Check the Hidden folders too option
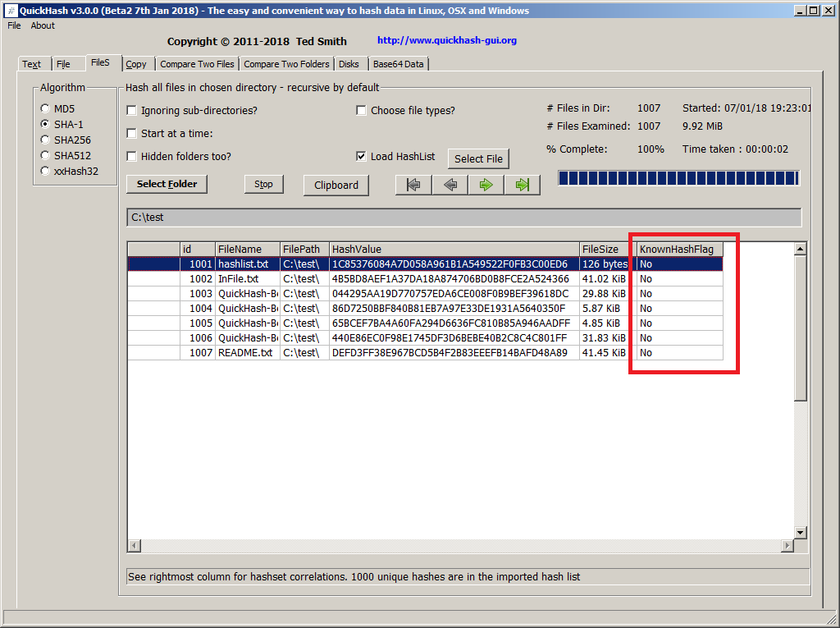 [132, 157]
